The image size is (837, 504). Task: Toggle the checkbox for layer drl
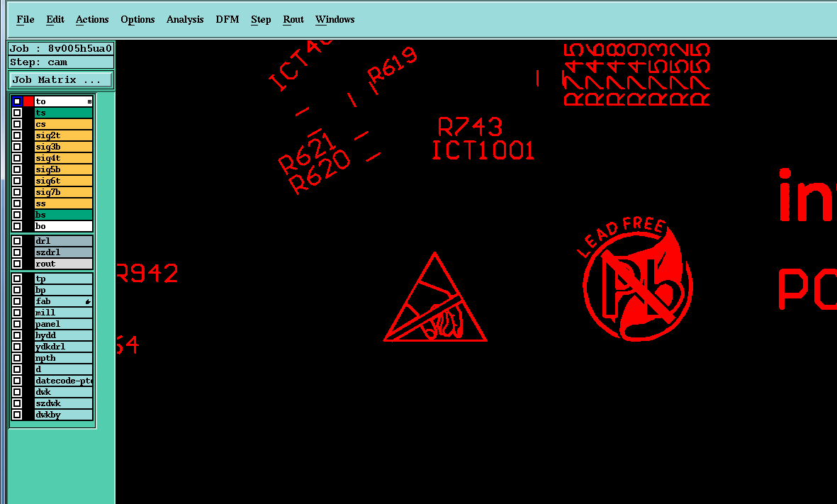(17, 241)
